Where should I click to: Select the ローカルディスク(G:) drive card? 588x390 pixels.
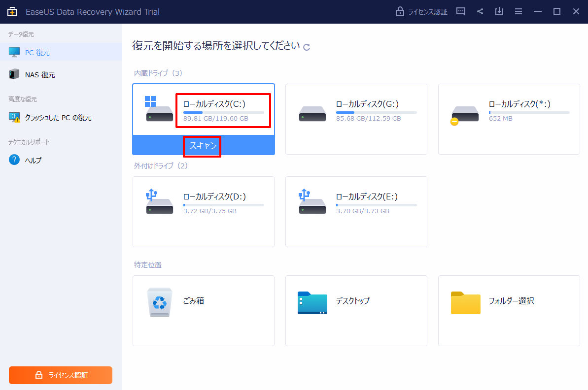[x=356, y=119]
